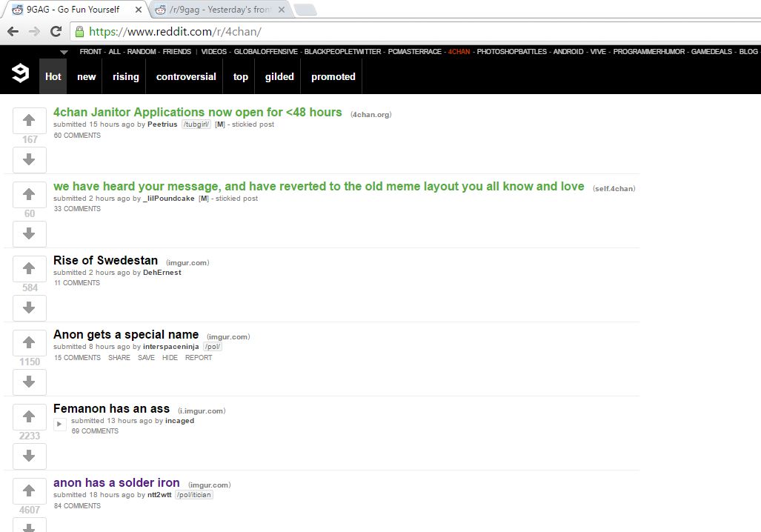761x532 pixels.
Task: Click the HTTPS padlock icon
Action: pos(78,33)
